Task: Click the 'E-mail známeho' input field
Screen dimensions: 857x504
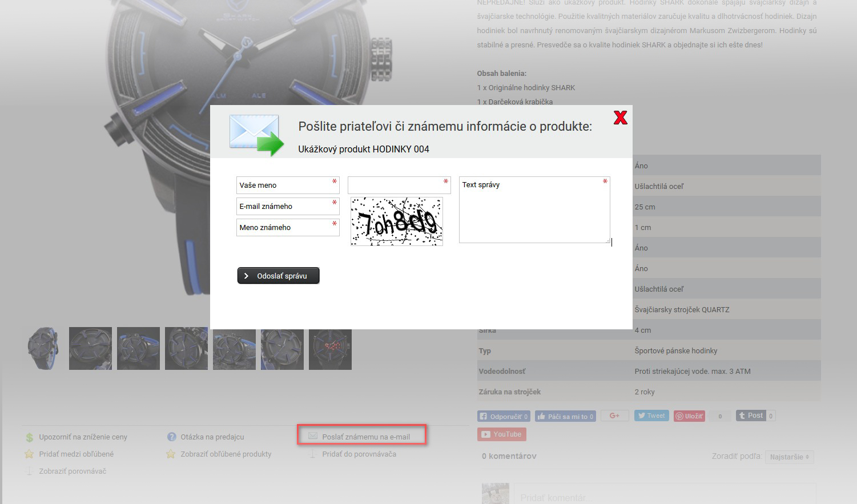Action: pos(287,207)
